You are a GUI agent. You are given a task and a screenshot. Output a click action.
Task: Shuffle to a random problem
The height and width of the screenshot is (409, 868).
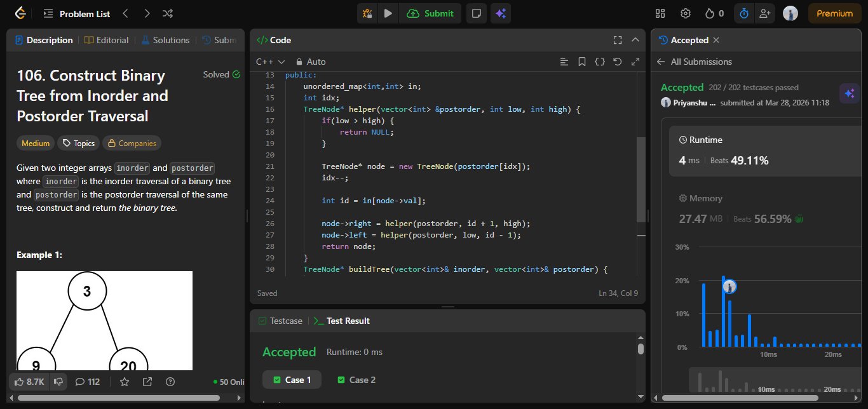click(167, 13)
